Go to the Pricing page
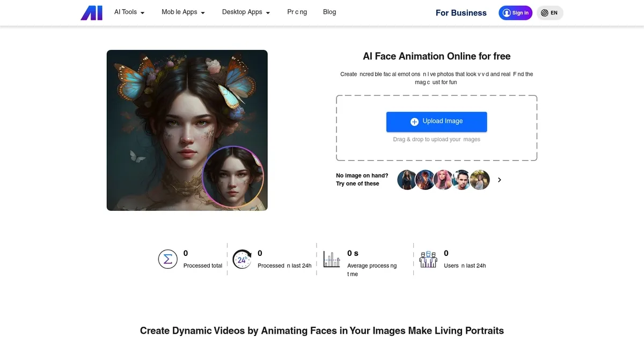The height and width of the screenshot is (338, 644). (x=297, y=12)
